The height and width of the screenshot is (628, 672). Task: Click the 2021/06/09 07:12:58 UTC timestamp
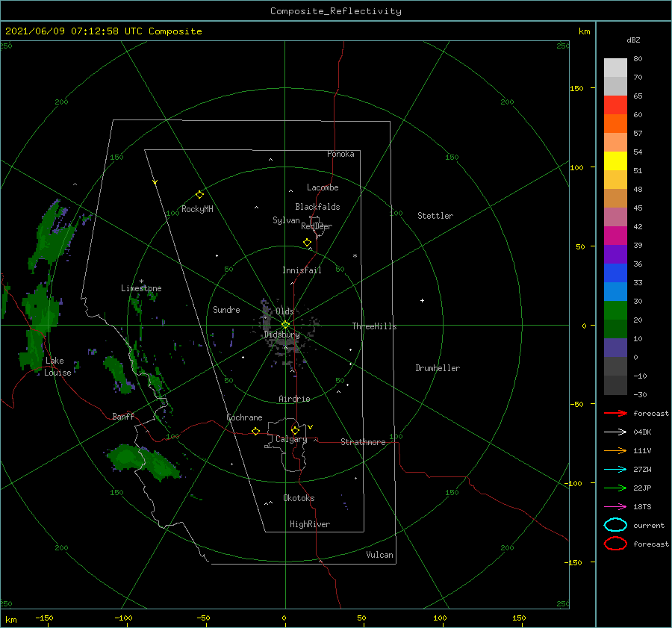[74, 31]
